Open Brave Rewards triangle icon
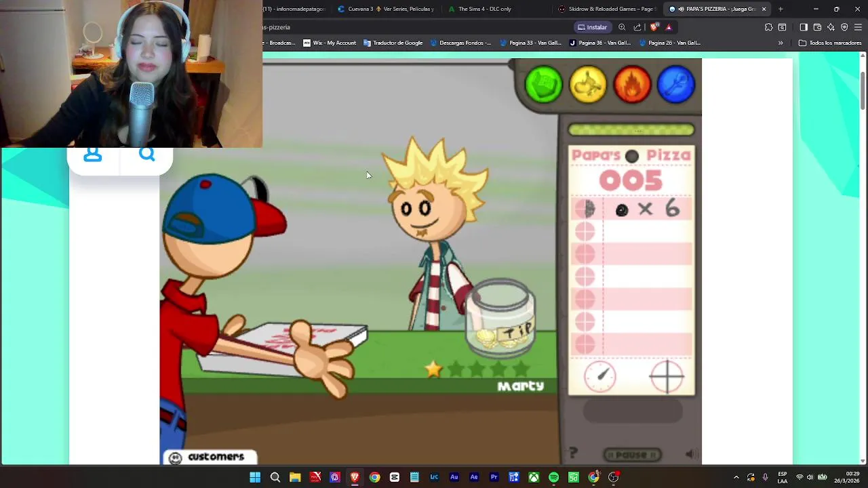868x488 pixels. [669, 27]
